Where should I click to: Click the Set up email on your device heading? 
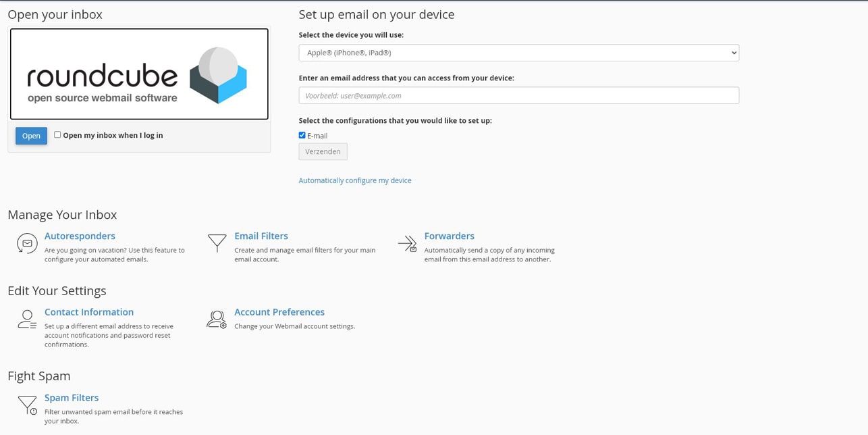coord(377,14)
